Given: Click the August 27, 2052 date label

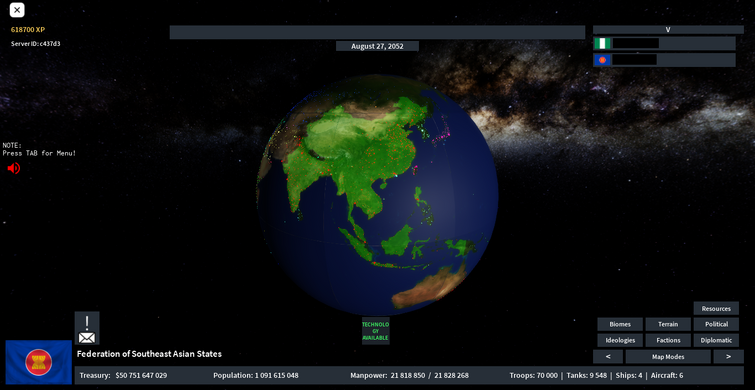Looking at the screenshot, I should tap(377, 46).
